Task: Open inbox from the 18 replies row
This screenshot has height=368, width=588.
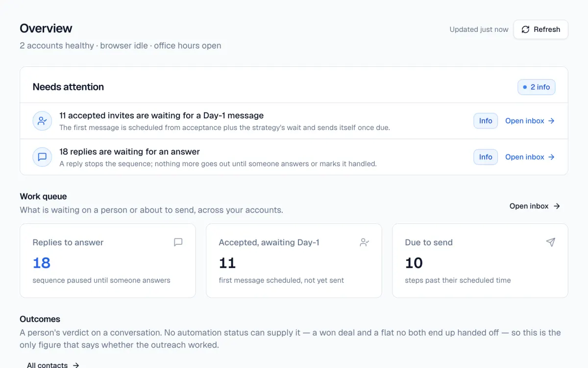Action: pyautogui.click(x=530, y=157)
